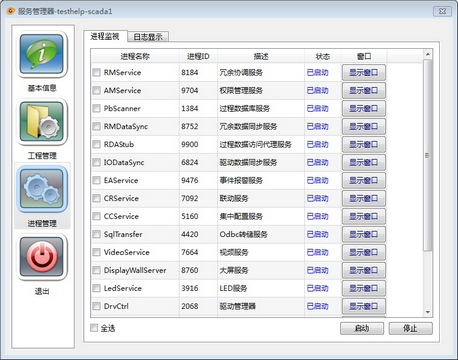Check the PbScanner row checkbox

(96, 108)
